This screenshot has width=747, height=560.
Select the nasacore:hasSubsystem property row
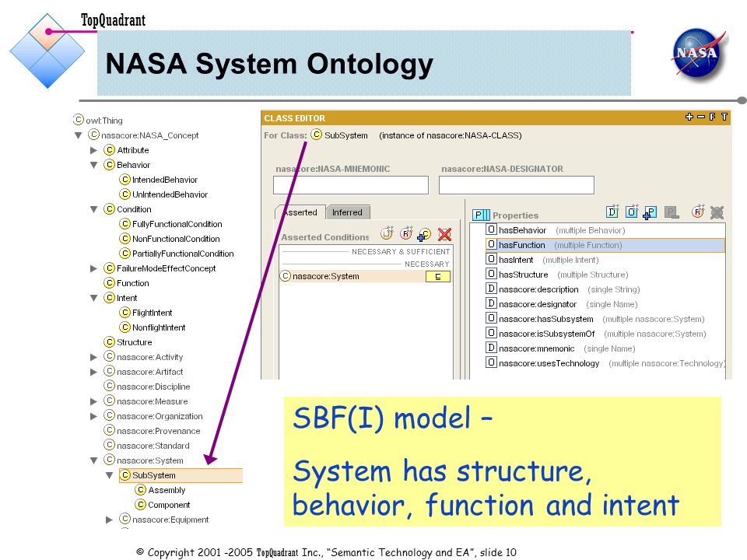click(x=605, y=319)
